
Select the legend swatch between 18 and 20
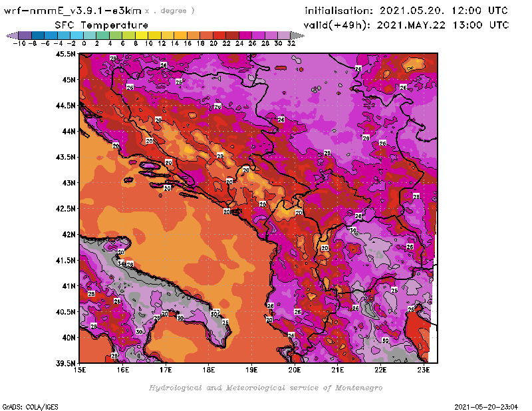(x=206, y=35)
